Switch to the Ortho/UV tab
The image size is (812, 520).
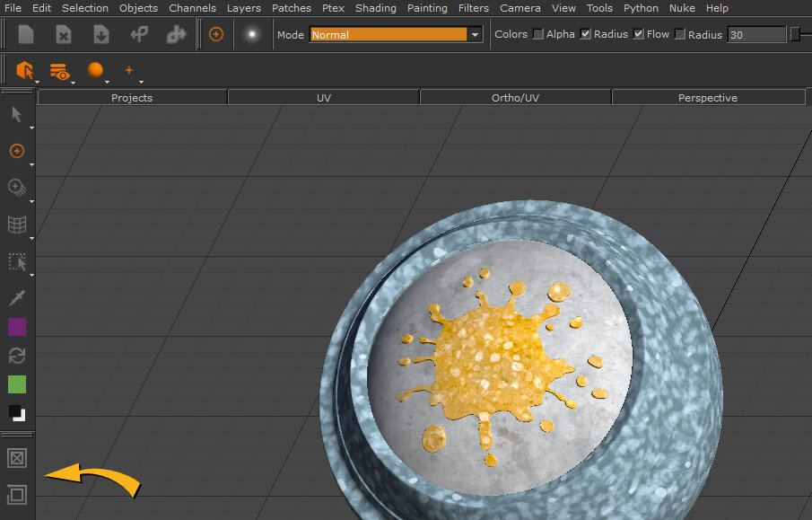[515, 98]
